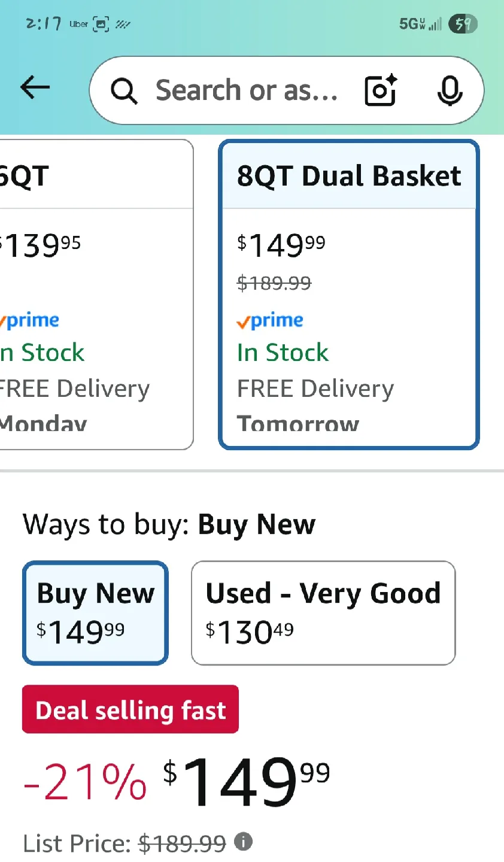The height and width of the screenshot is (862, 504).
Task: Tap the battery indicator in status bar
Action: [x=463, y=24]
